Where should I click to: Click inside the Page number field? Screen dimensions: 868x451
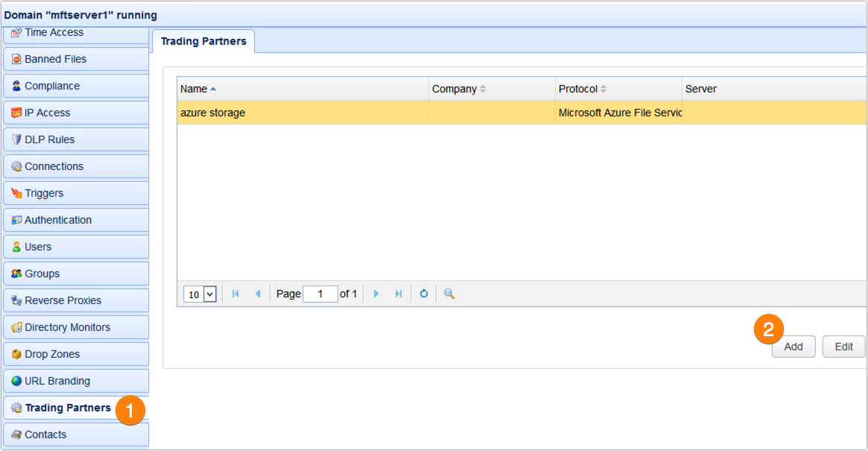click(320, 294)
